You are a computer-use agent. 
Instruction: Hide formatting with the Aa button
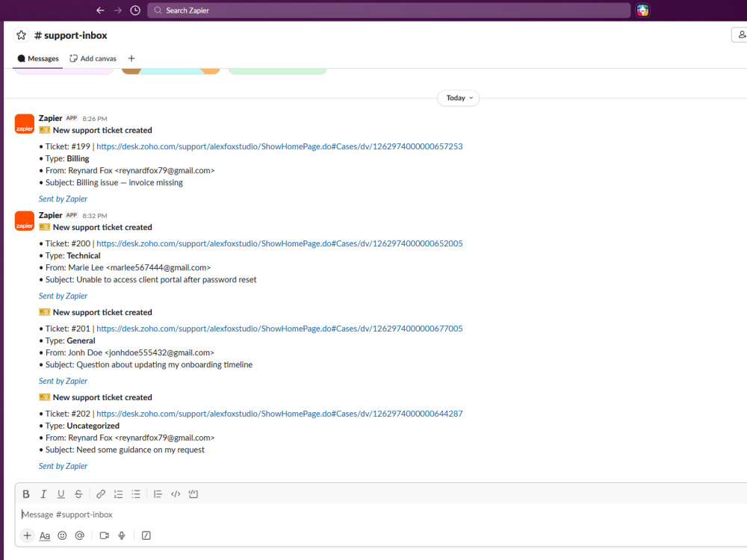pyautogui.click(x=45, y=535)
